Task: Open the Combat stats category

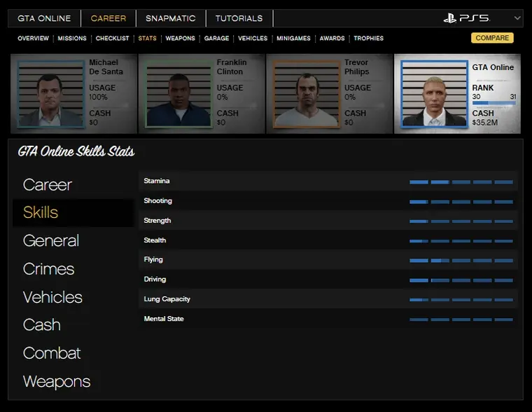Action: (x=52, y=353)
